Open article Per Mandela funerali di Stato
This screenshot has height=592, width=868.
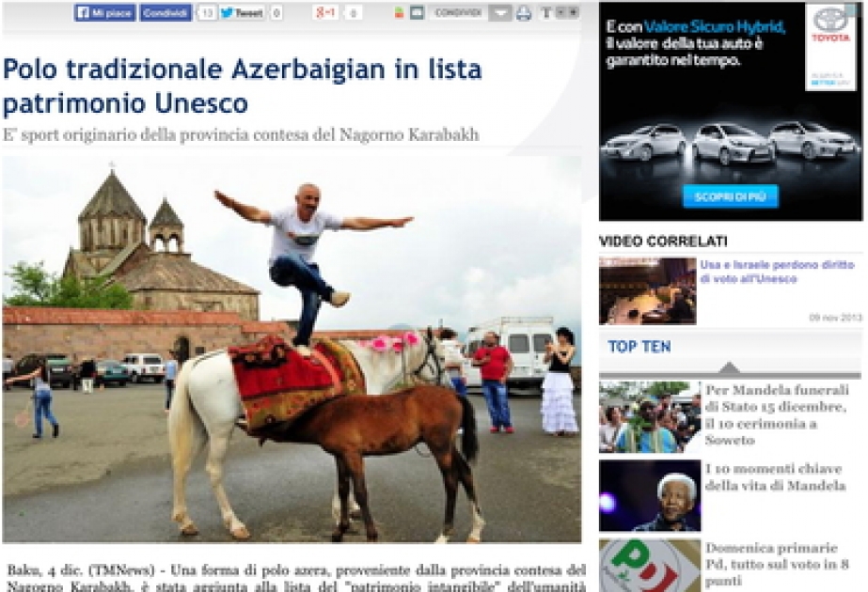(x=777, y=415)
